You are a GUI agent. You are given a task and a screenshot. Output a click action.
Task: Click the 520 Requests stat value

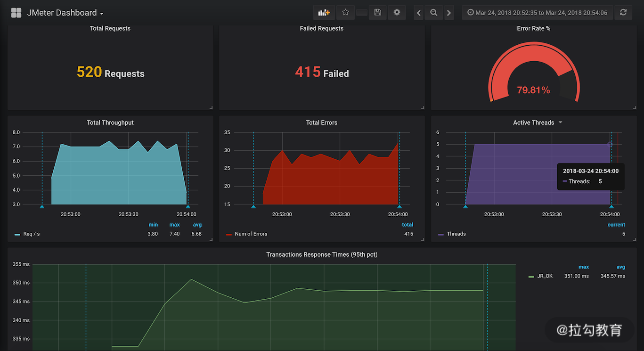point(110,72)
